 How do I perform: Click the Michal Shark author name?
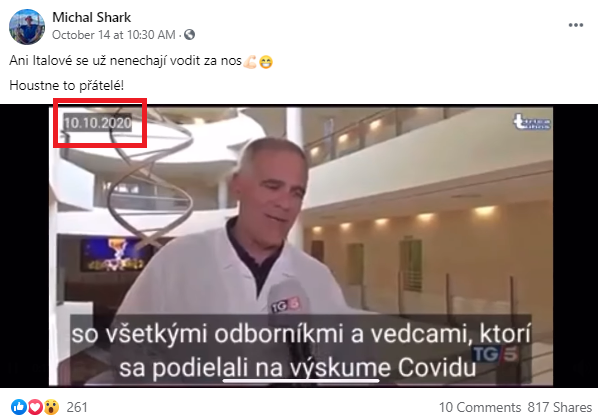92,17
